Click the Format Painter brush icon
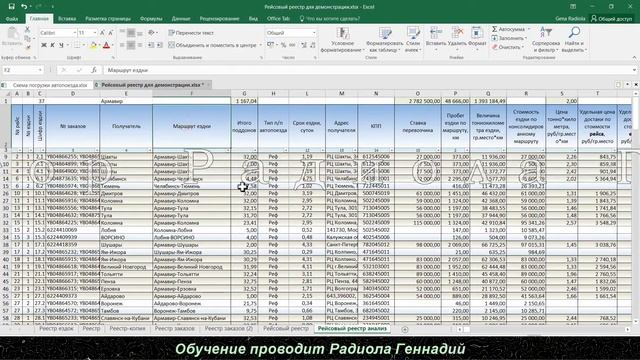This screenshot has height=360, width=640. pos(27,47)
